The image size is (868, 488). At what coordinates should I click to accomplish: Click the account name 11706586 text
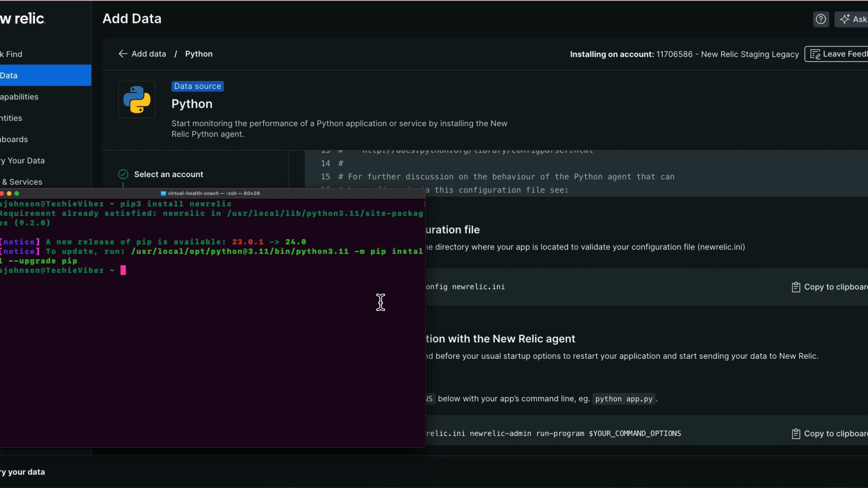coord(728,54)
